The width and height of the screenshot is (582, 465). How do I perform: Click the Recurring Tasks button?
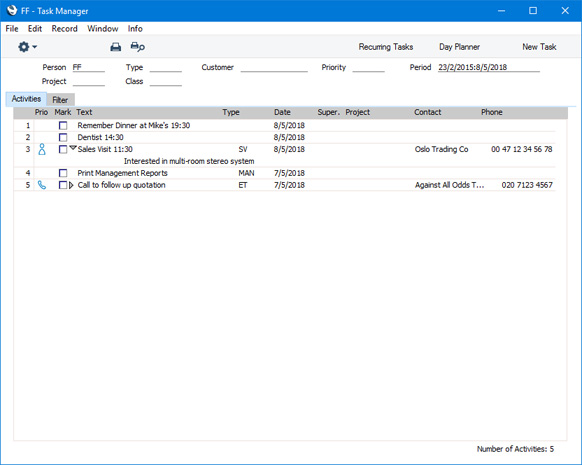386,47
